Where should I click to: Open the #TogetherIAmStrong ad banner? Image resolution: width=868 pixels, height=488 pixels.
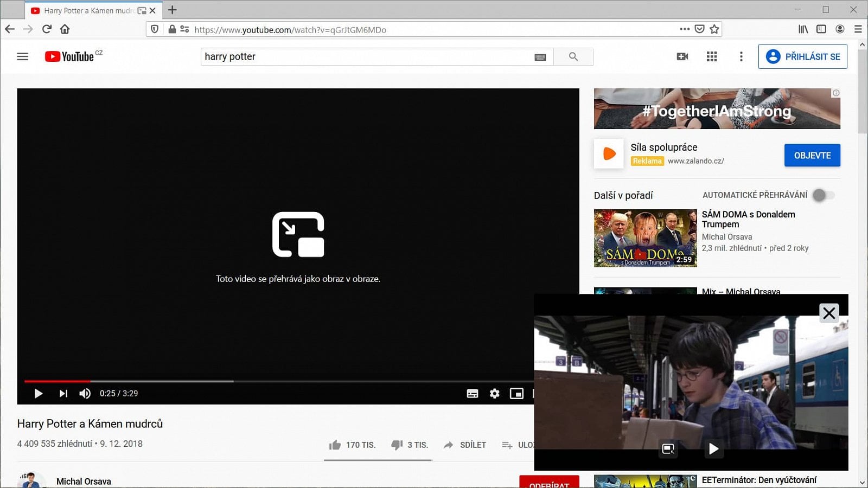[x=717, y=108]
